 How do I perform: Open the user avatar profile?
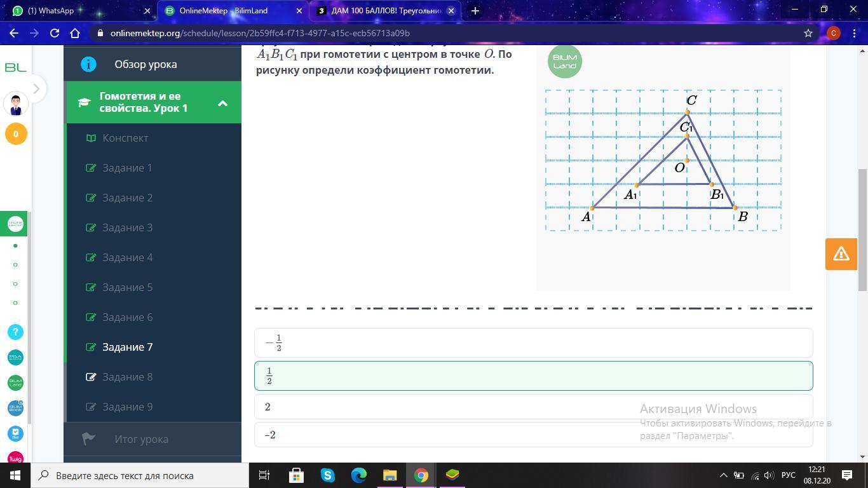pyautogui.click(x=16, y=104)
